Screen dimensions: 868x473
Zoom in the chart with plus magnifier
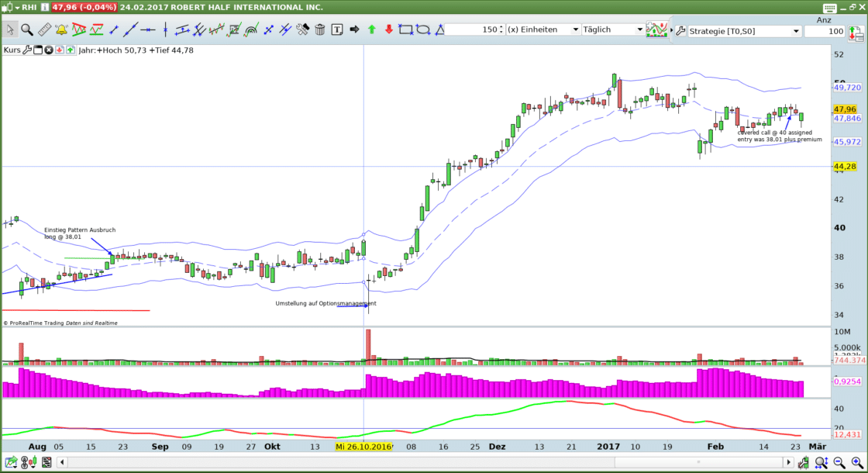pyautogui.click(x=857, y=462)
